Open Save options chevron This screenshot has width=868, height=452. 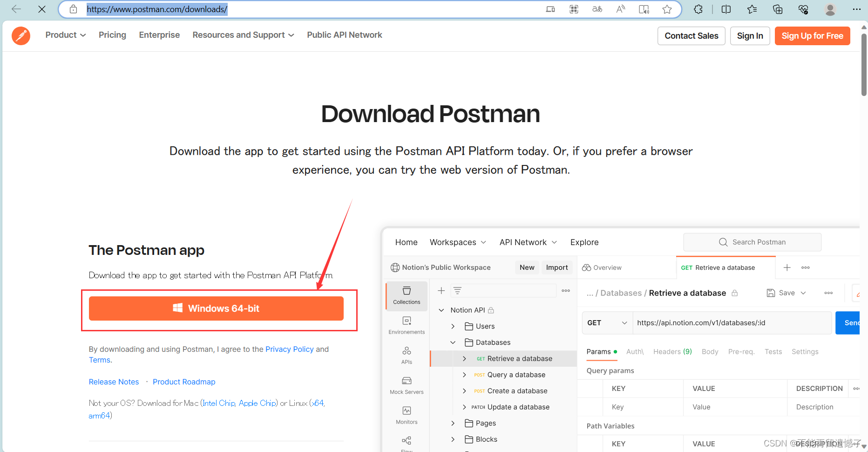[x=803, y=293]
